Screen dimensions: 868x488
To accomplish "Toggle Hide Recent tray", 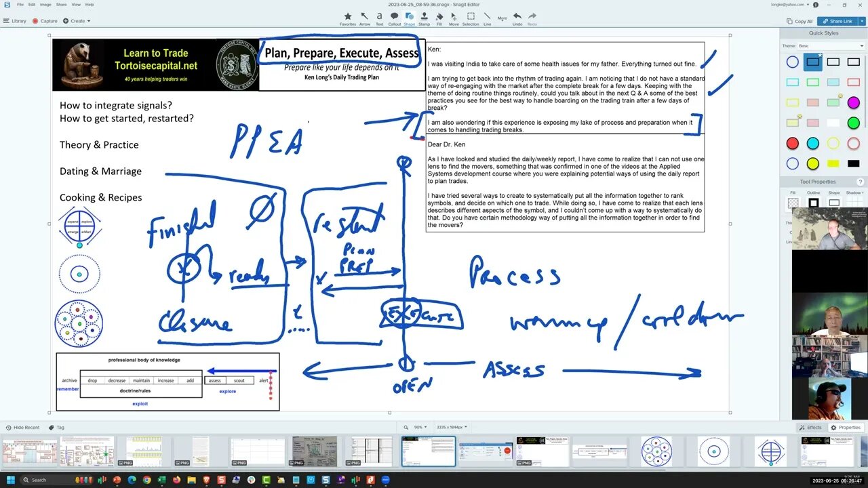I will coord(23,428).
